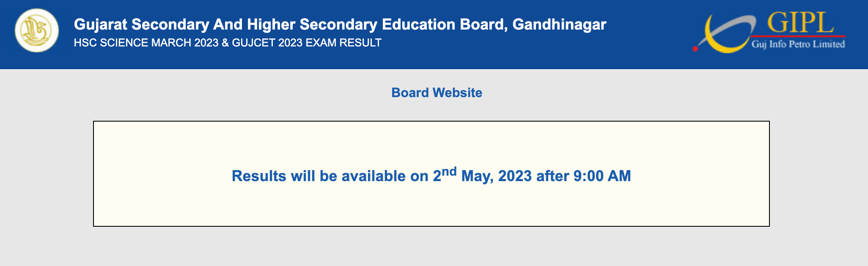The image size is (868, 266).
Task: Open the Board Website link
Action: click(437, 92)
